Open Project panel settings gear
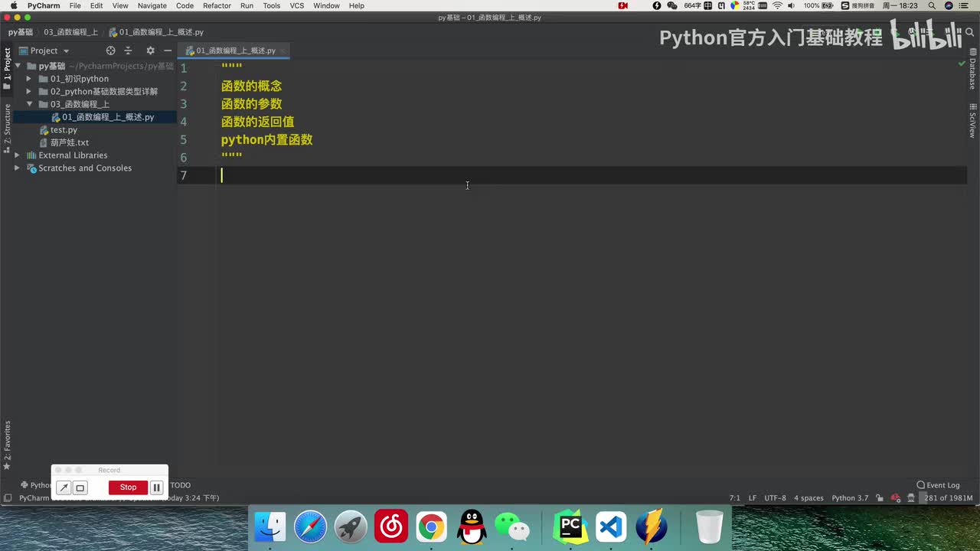The image size is (980, 551). (150, 51)
